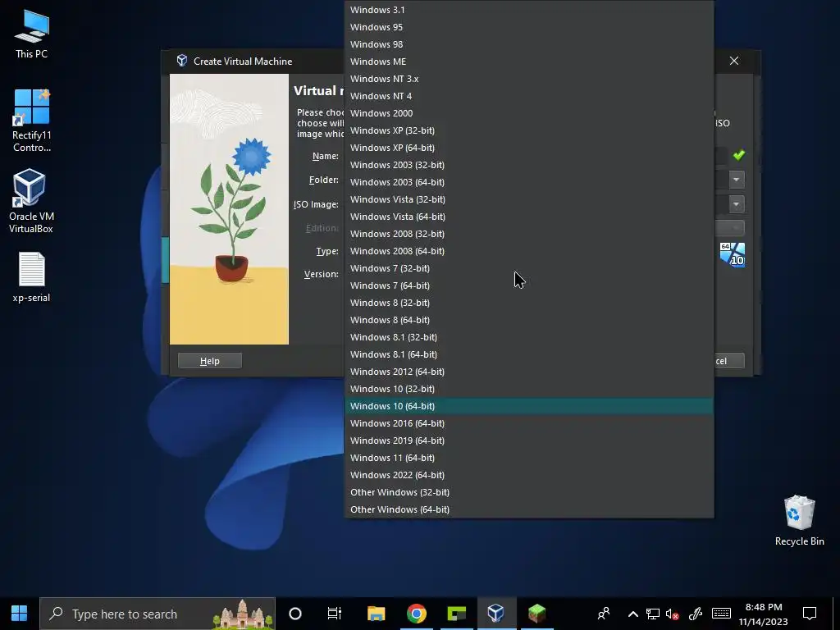Open the ISO Image dropdown arrow
Viewport: 840px width, 630px height.
(736, 204)
